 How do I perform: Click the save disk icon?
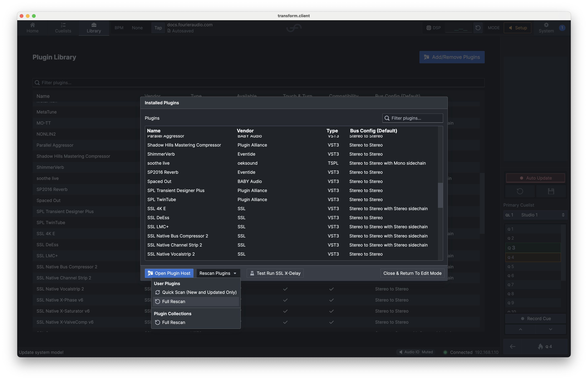point(551,191)
